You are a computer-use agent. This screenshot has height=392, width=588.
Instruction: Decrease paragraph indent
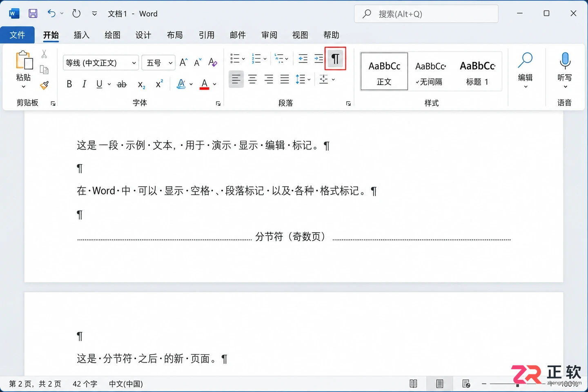click(x=303, y=59)
